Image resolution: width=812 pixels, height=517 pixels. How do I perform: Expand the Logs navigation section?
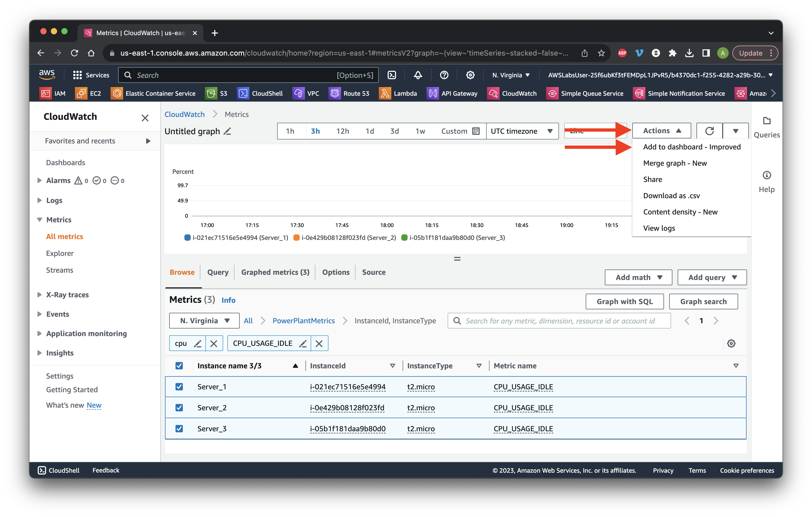click(x=40, y=200)
